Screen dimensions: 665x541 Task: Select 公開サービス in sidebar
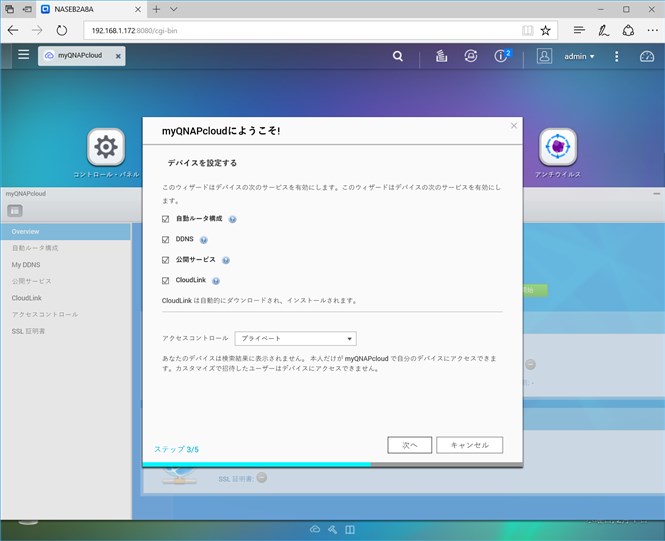(x=65, y=281)
